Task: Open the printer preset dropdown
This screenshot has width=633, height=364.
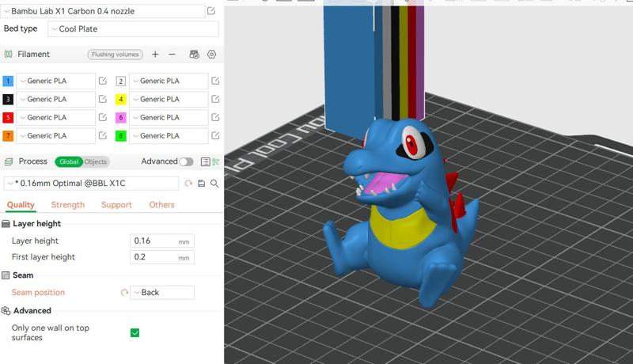Action: pyautogui.click(x=103, y=11)
